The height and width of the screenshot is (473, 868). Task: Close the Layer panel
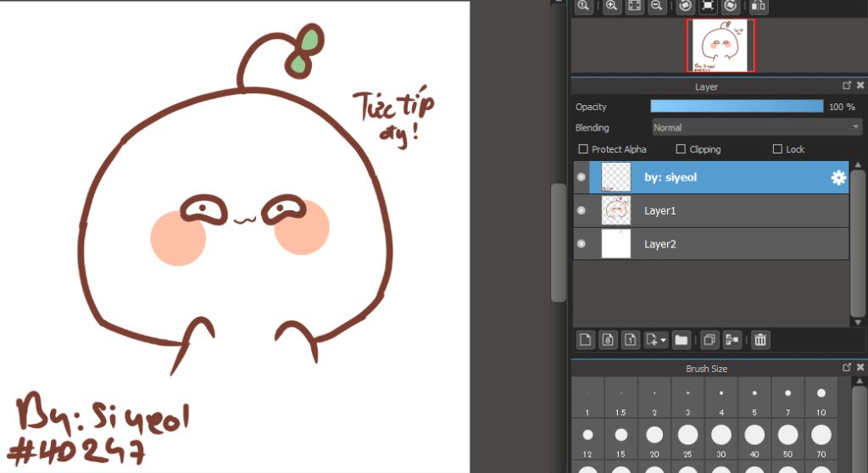point(860,86)
